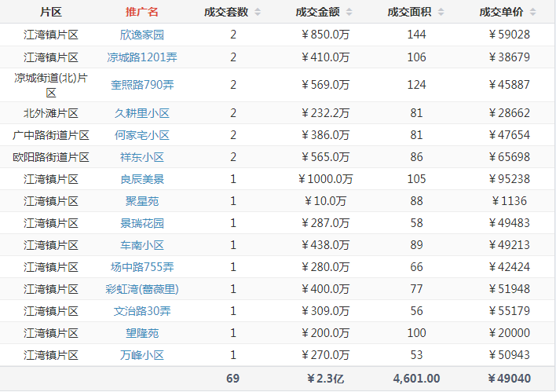This screenshot has width=556, height=392.
Task: Select the unit price ¥38679
Action: (x=509, y=57)
